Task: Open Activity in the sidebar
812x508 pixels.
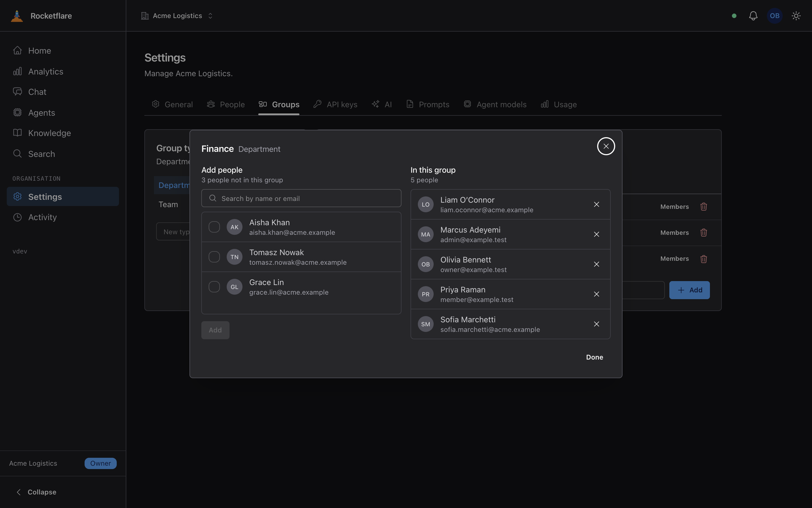Action: (63, 217)
